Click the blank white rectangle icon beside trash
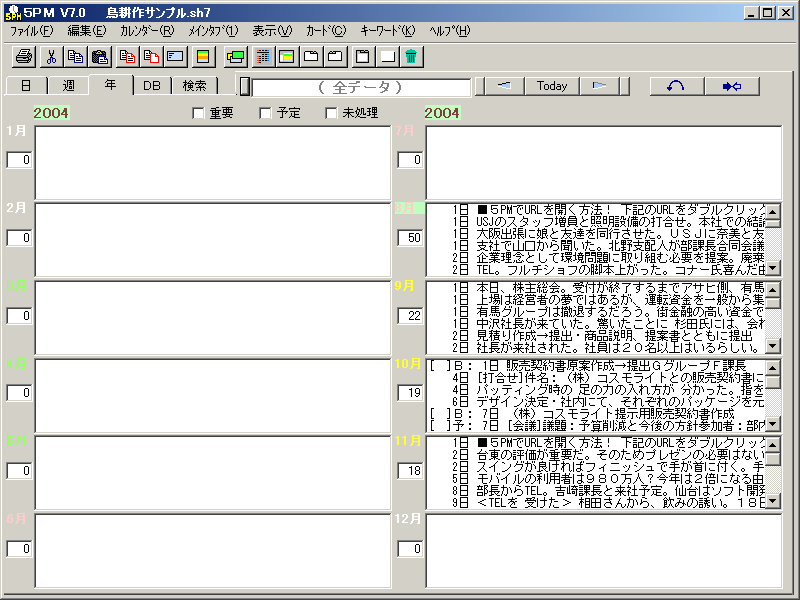This screenshot has width=800, height=600. click(x=388, y=57)
